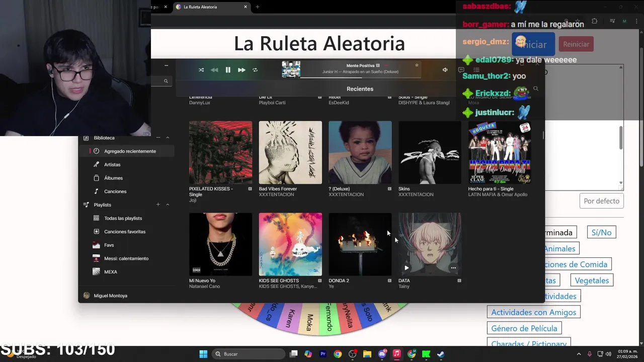The width and height of the screenshot is (644, 362).
Task: Close the La Ruleta Aleatoria tab
Action: tap(246, 7)
